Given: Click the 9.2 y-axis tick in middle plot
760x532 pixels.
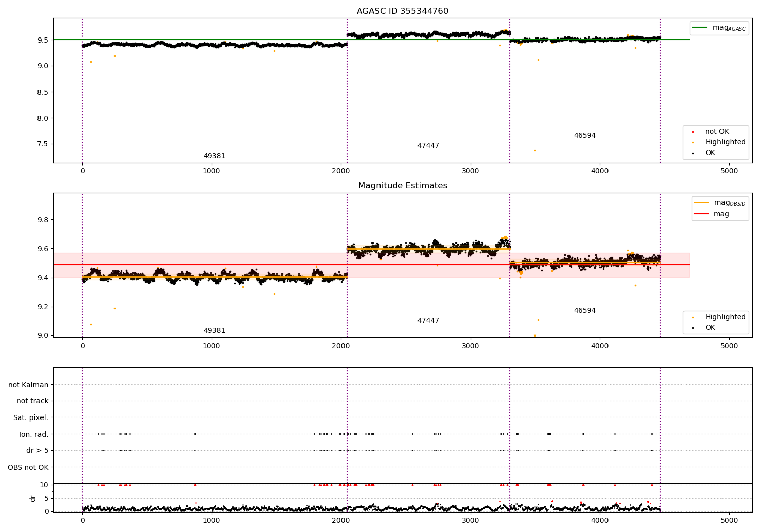Looking at the screenshot, I should (x=42, y=307).
